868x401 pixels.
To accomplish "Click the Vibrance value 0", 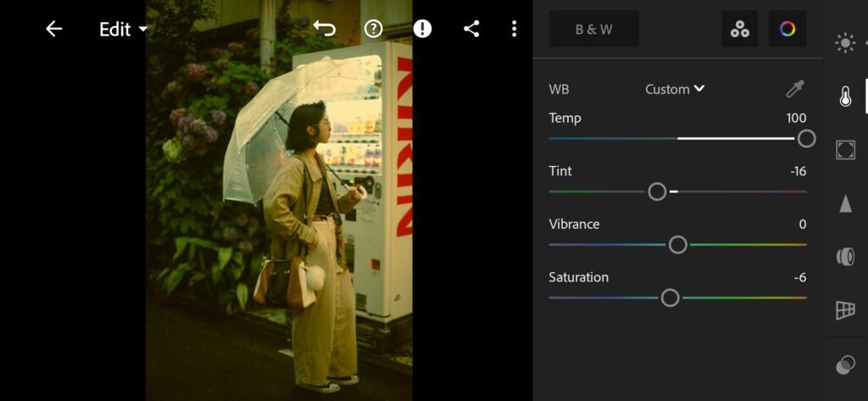I will click(803, 225).
